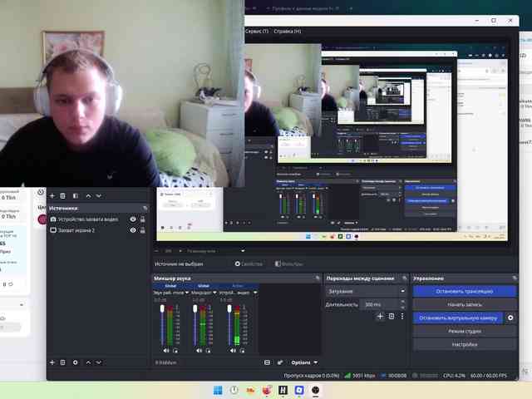Screen dimensions: 532x399
Task: Open the Сервис menu
Action: click(256, 32)
